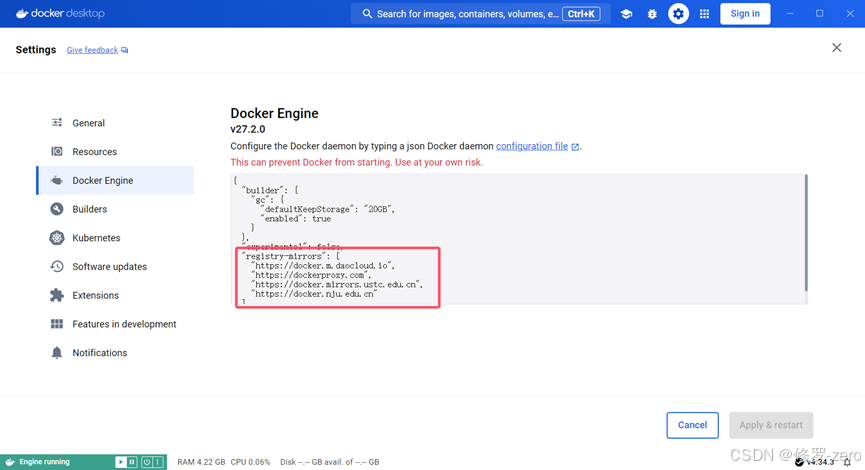865x470 pixels.
Task: Click the v27.2.0 version label
Action: (248, 129)
